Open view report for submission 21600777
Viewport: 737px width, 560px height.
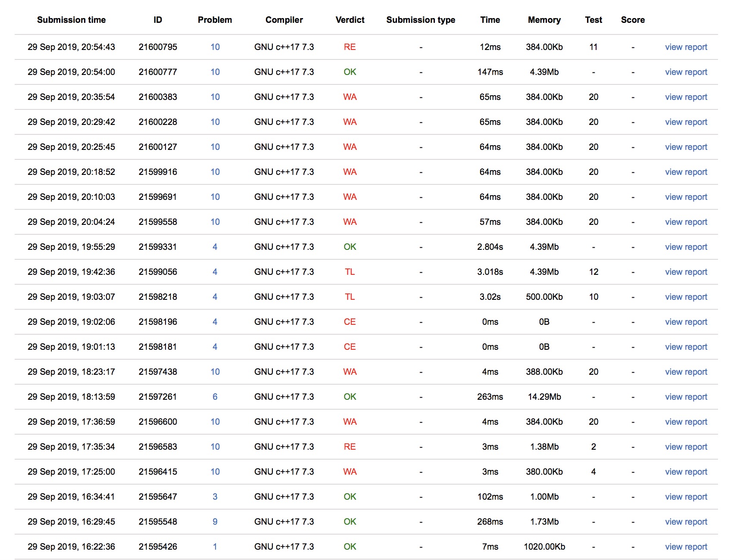point(686,72)
